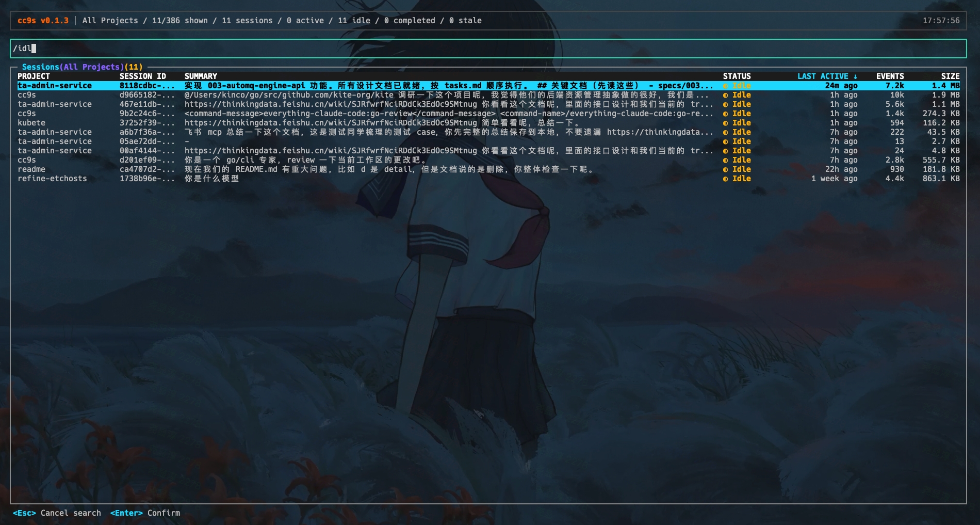The width and height of the screenshot is (980, 525).
Task: Click the idle status icon on the 05ae72dd session
Action: pos(727,141)
